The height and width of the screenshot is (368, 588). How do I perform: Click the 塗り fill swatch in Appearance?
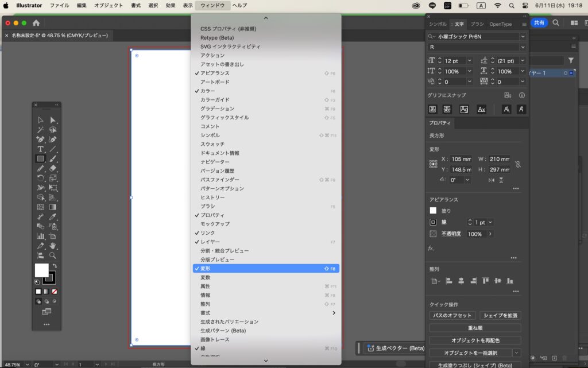pyautogui.click(x=433, y=211)
